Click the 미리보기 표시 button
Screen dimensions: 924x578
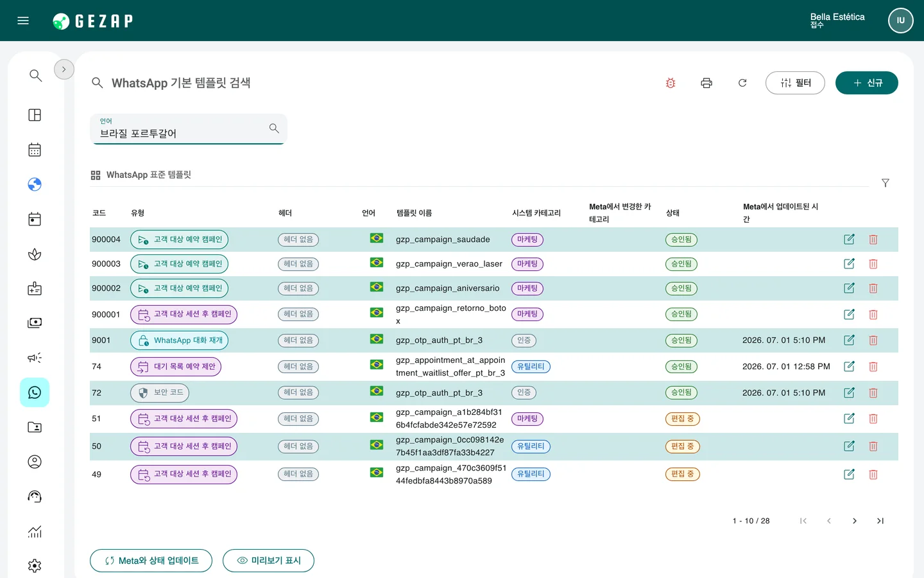pos(268,561)
